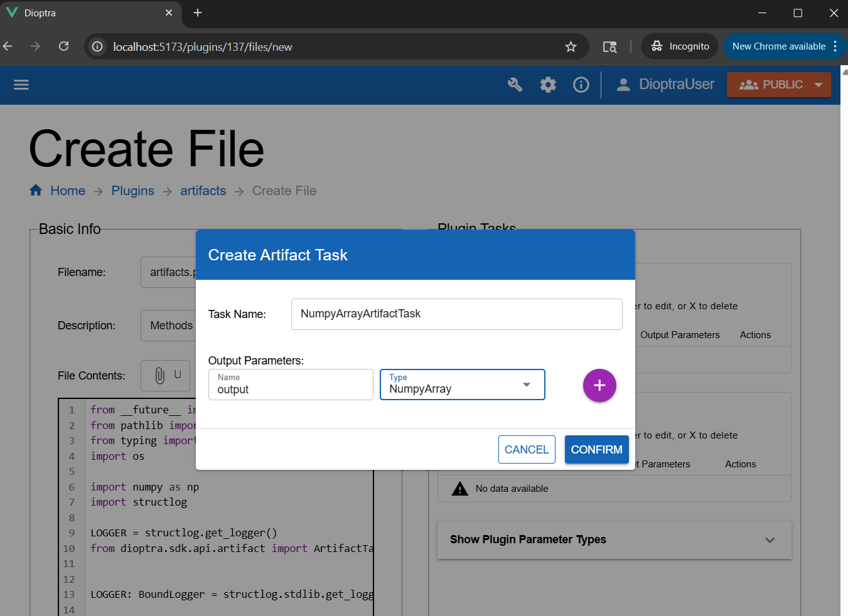Cancel the Create Artifact Task dialog
The height and width of the screenshot is (616, 848).
point(526,449)
